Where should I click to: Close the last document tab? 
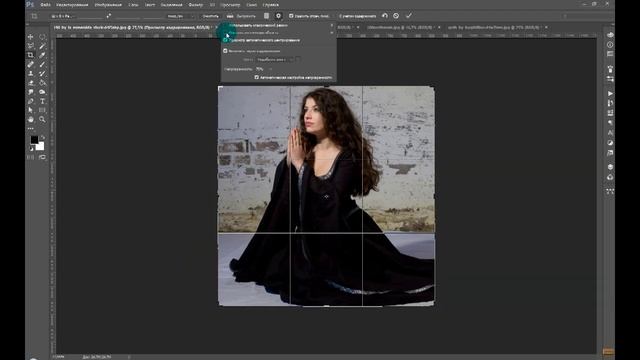pyautogui.click(x=546, y=27)
